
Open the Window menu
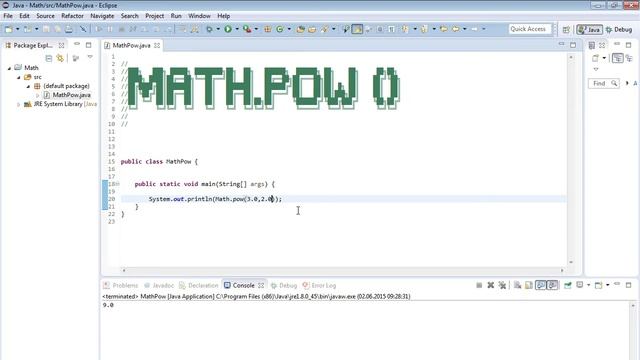pos(199,16)
